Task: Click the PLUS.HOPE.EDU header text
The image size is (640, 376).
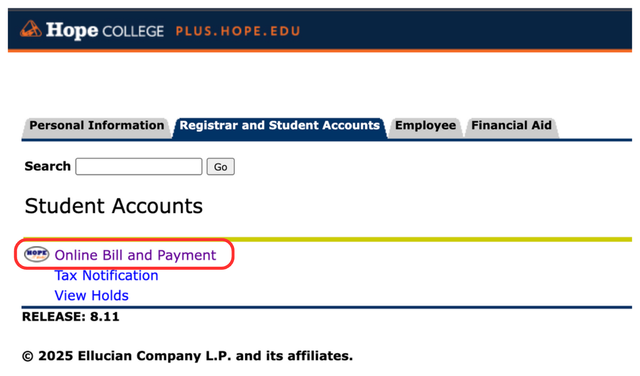Action: 238,31
